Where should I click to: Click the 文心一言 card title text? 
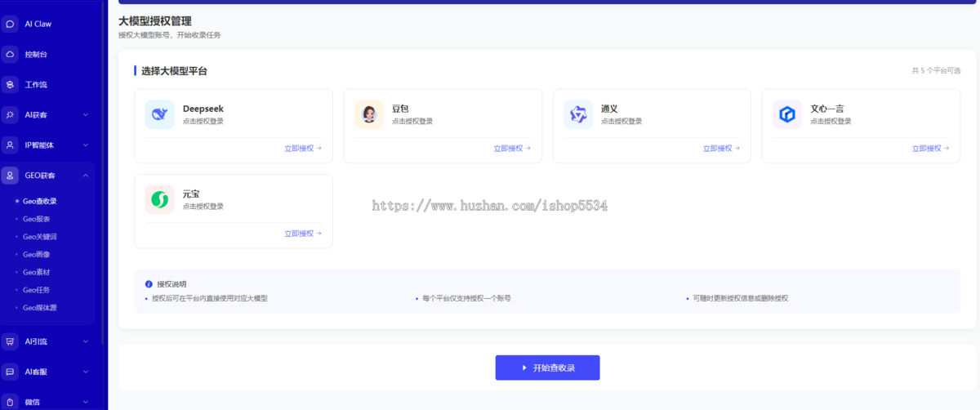[x=827, y=109]
